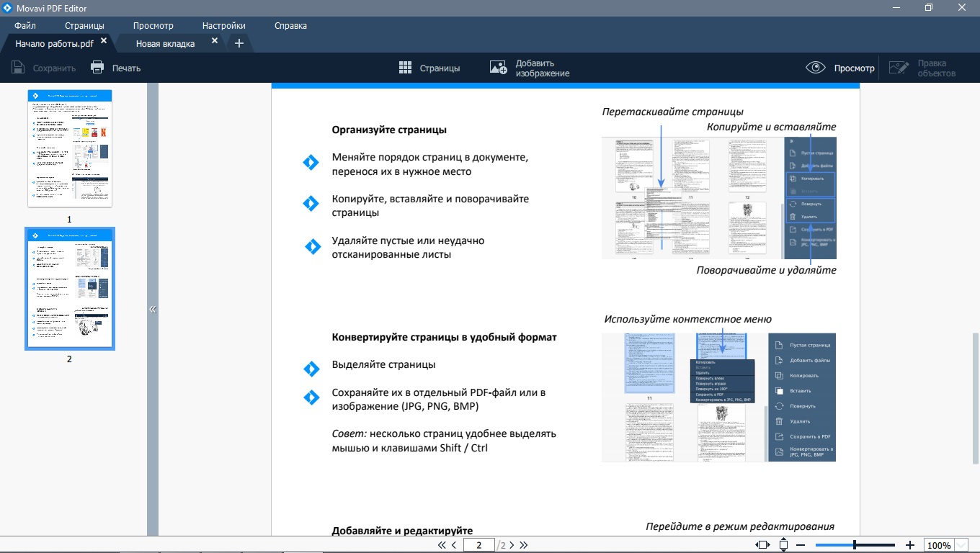Screen dimensions: 980x553
Task: Click the Добавить изображение add image icon
Action: [x=498, y=68]
